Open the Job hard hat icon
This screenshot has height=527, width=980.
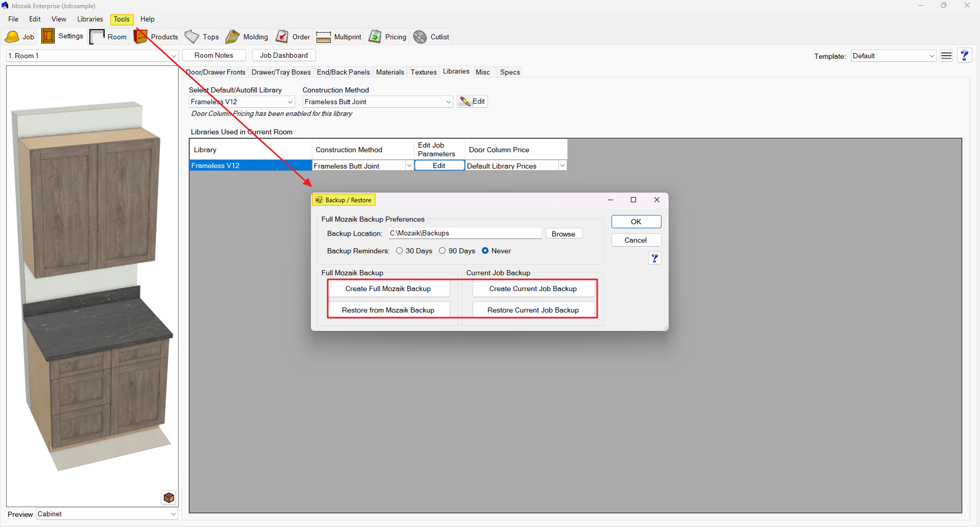coord(12,37)
